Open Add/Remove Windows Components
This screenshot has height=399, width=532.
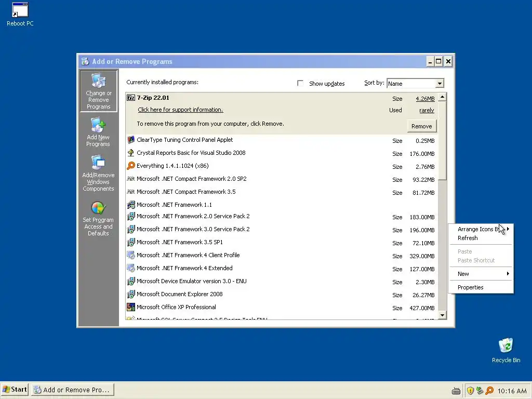tap(98, 174)
